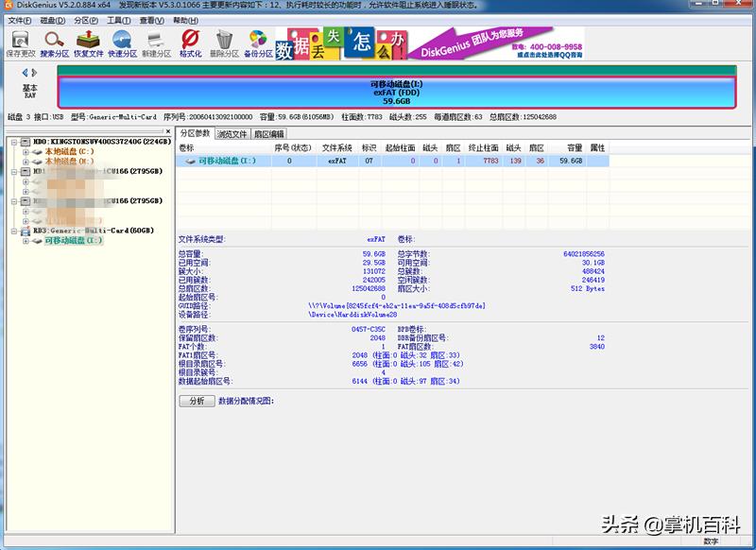Screen dimensions: 756x550
Task: Select the Format (格式化) toolbar icon
Action: click(191, 40)
